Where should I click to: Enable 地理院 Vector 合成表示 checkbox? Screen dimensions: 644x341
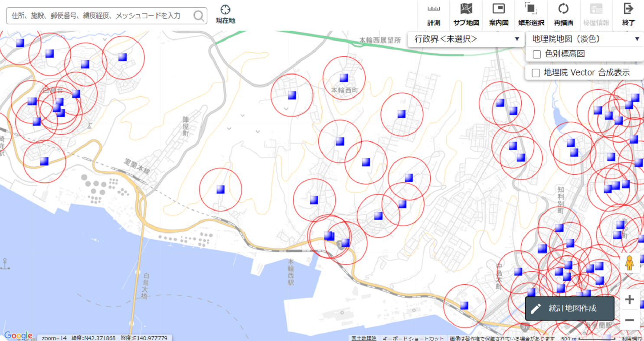pos(536,73)
